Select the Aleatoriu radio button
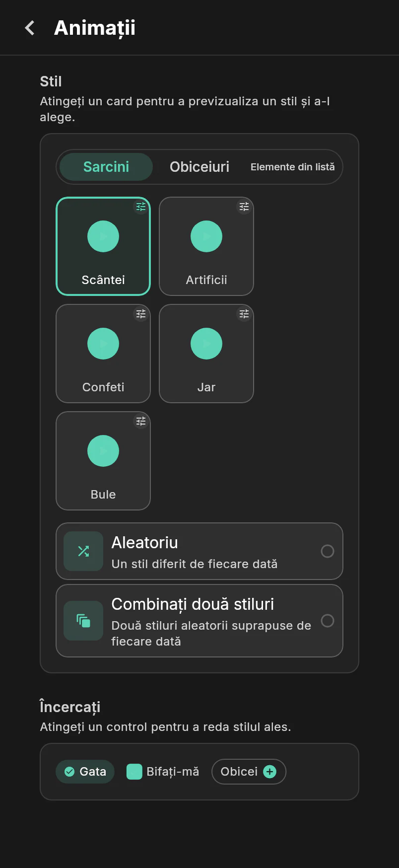Viewport: 399px width, 868px height. pyautogui.click(x=328, y=551)
